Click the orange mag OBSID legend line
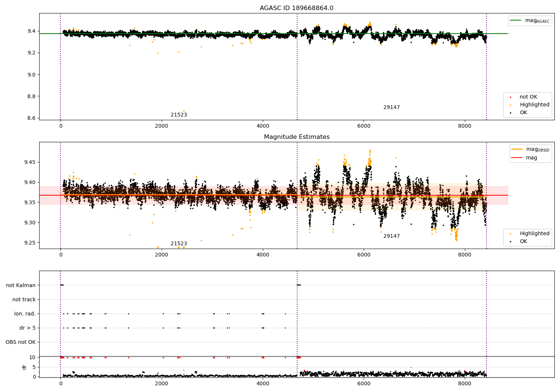The image size is (560, 392). pos(517,149)
